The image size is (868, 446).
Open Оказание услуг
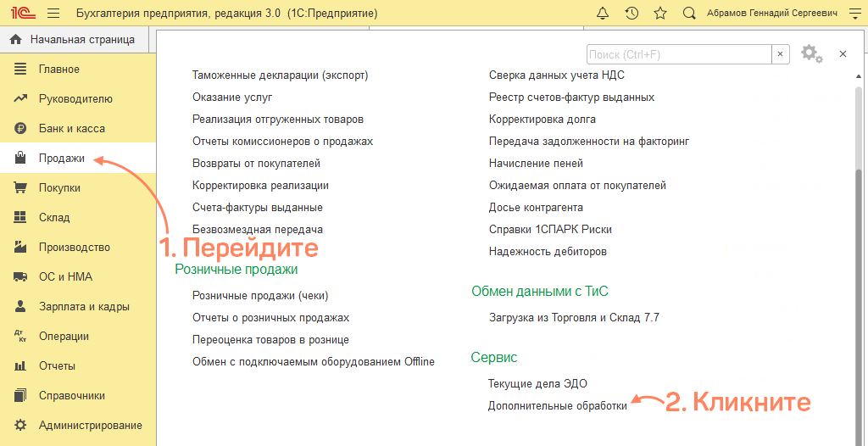232,97
